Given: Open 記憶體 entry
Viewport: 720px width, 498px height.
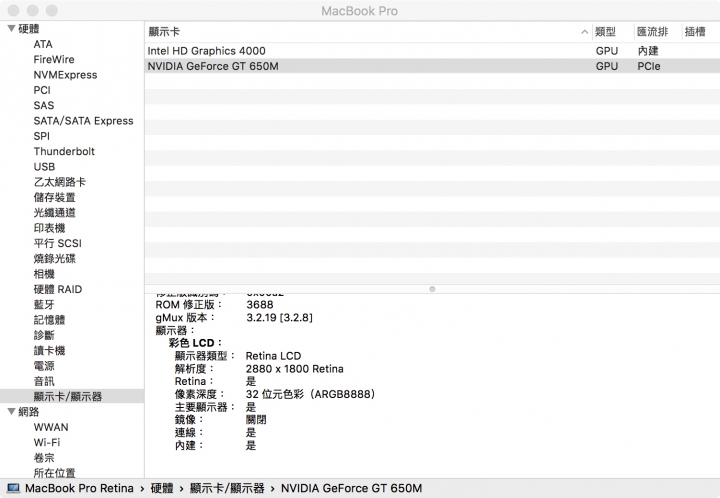Looking at the screenshot, I should tap(49, 320).
